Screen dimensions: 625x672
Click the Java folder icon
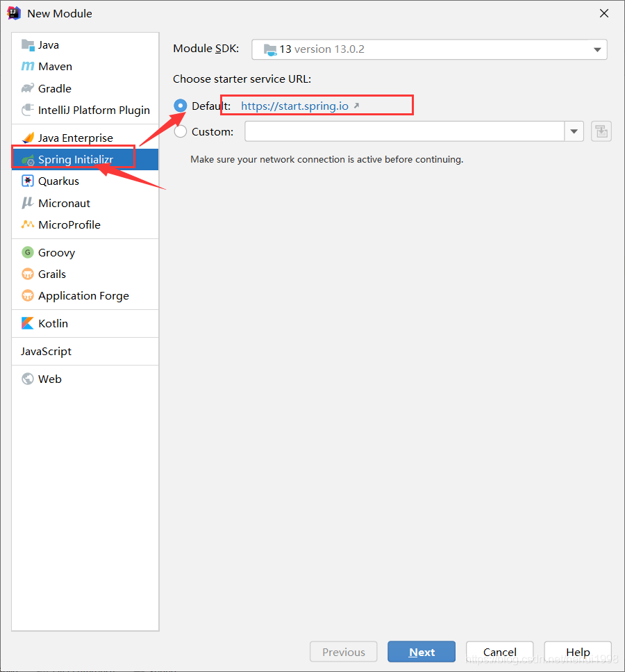click(28, 45)
